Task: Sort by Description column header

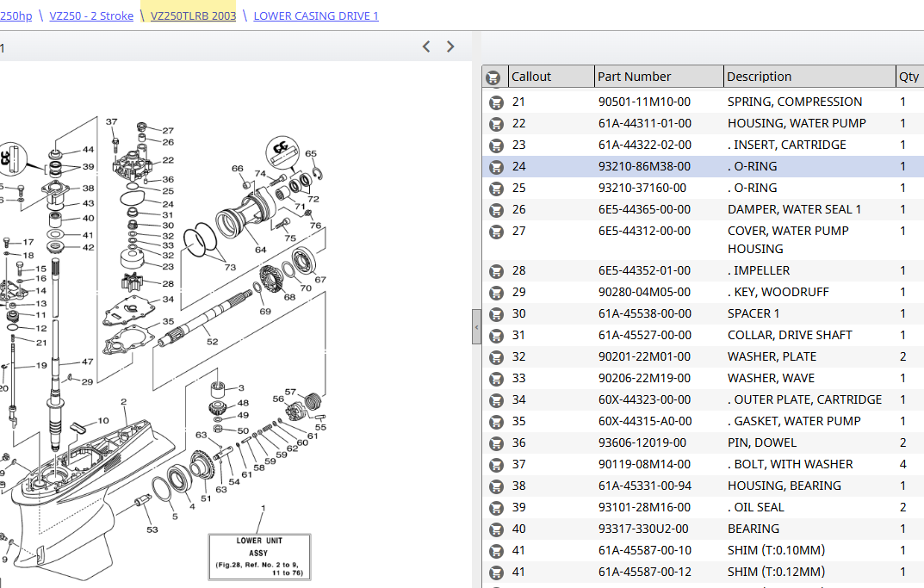Action: (x=809, y=77)
